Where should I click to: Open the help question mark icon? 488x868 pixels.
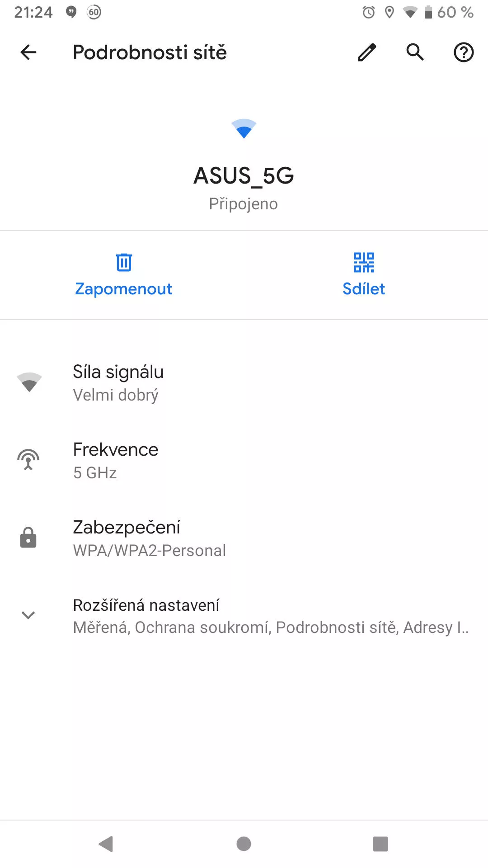(x=464, y=52)
